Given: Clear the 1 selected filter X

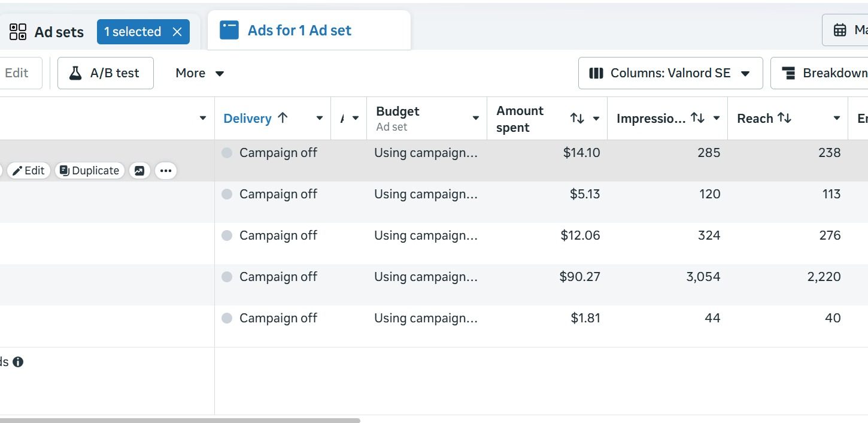Looking at the screenshot, I should [177, 32].
